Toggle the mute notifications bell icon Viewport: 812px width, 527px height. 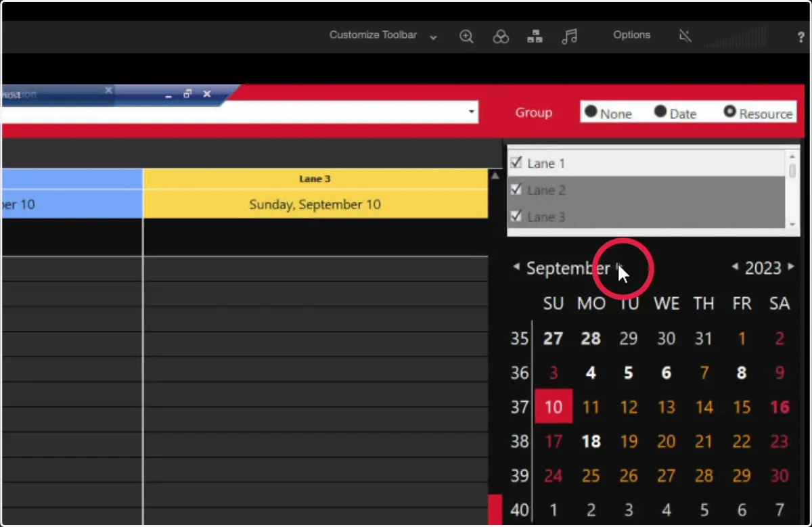point(685,37)
